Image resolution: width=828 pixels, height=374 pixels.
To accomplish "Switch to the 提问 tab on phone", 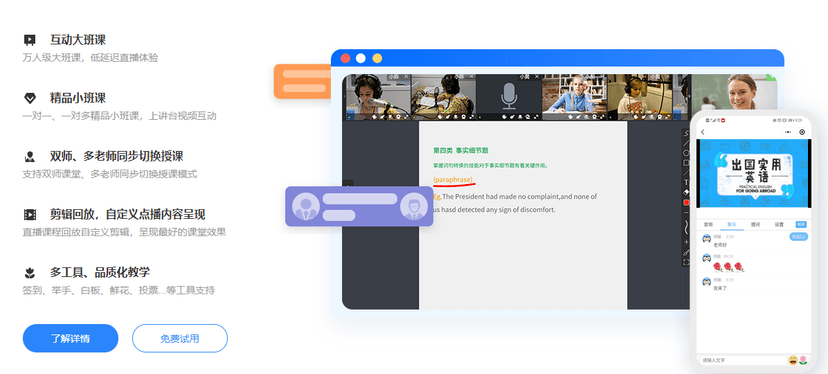I will (755, 225).
